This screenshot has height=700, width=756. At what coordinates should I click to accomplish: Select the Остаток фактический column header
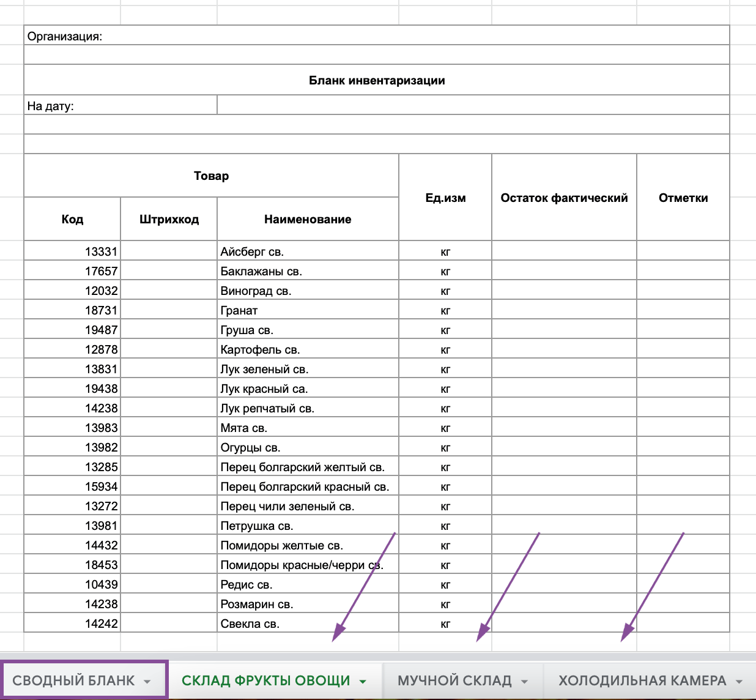coord(564,198)
